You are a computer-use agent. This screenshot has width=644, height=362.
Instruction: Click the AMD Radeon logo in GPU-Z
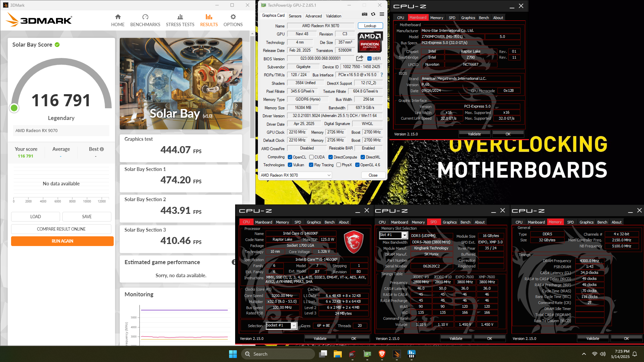370,42
